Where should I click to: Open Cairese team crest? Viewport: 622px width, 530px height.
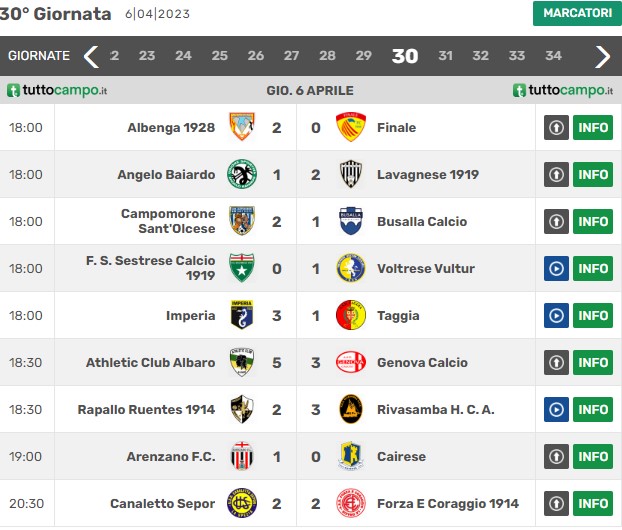tap(351, 456)
